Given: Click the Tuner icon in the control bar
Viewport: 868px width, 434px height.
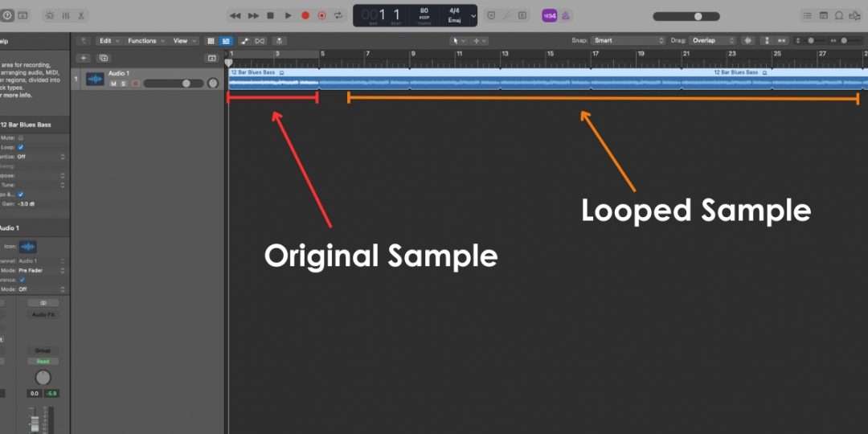Looking at the screenshot, I should tap(506, 15).
